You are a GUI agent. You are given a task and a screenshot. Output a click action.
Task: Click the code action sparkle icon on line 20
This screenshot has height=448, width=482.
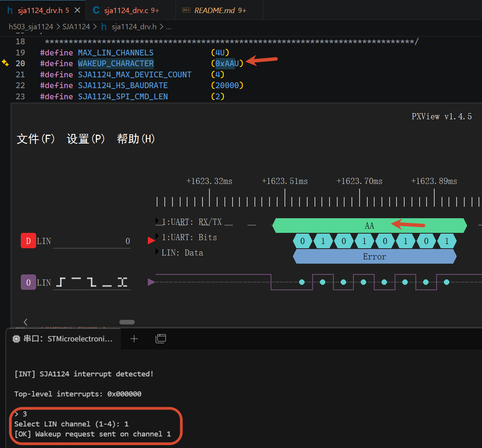coord(5,63)
